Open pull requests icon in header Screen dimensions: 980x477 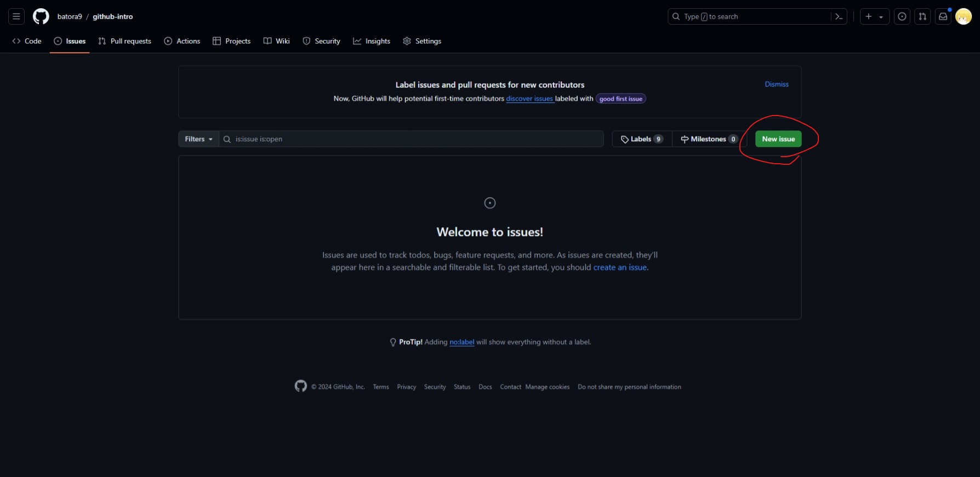tap(922, 16)
